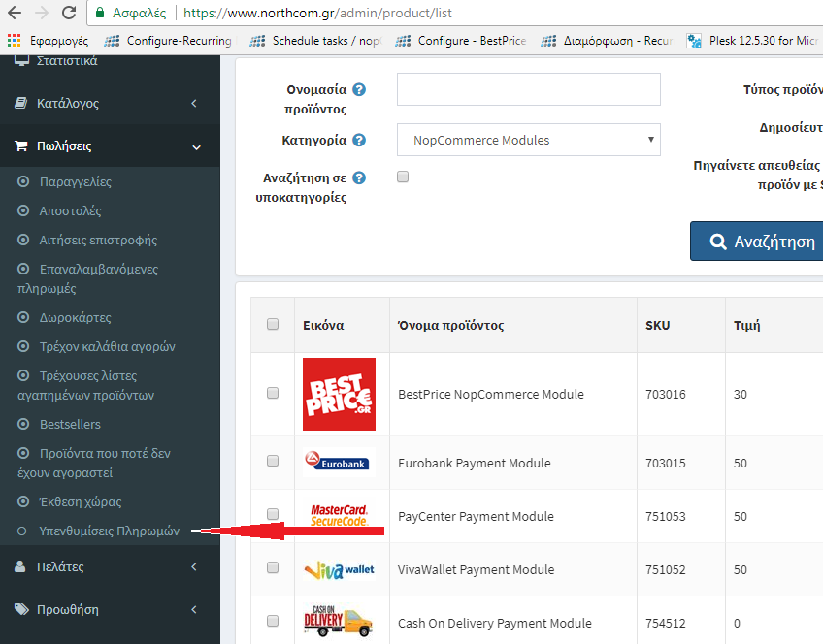Click the help icon next to Κατηγορία
Screen dimensions: 823x644
pyautogui.click(x=359, y=140)
